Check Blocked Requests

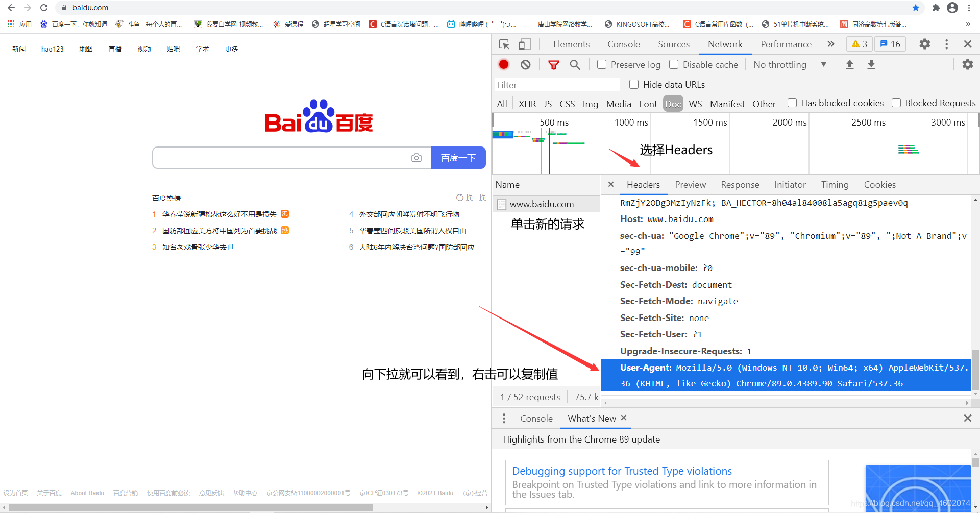[896, 103]
